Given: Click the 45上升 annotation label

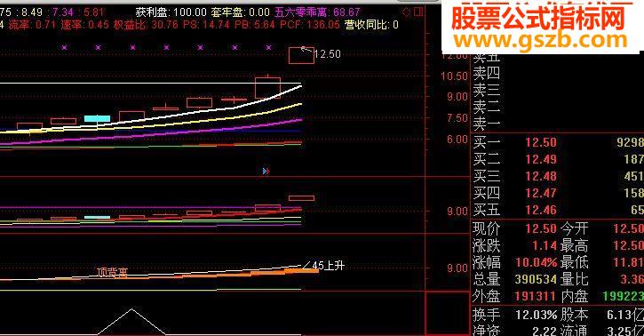Looking at the screenshot, I should tap(328, 266).
